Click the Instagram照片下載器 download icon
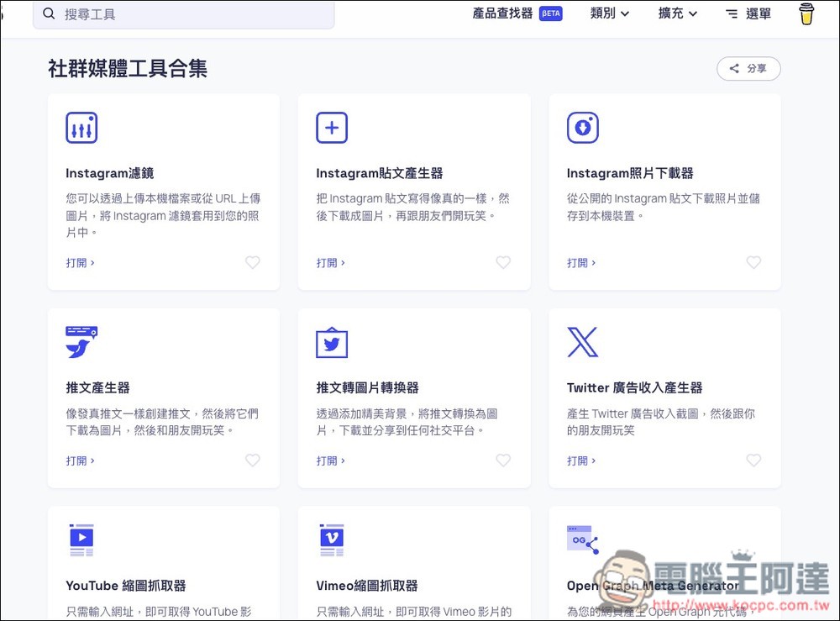Image resolution: width=840 pixels, height=621 pixels. point(583,128)
